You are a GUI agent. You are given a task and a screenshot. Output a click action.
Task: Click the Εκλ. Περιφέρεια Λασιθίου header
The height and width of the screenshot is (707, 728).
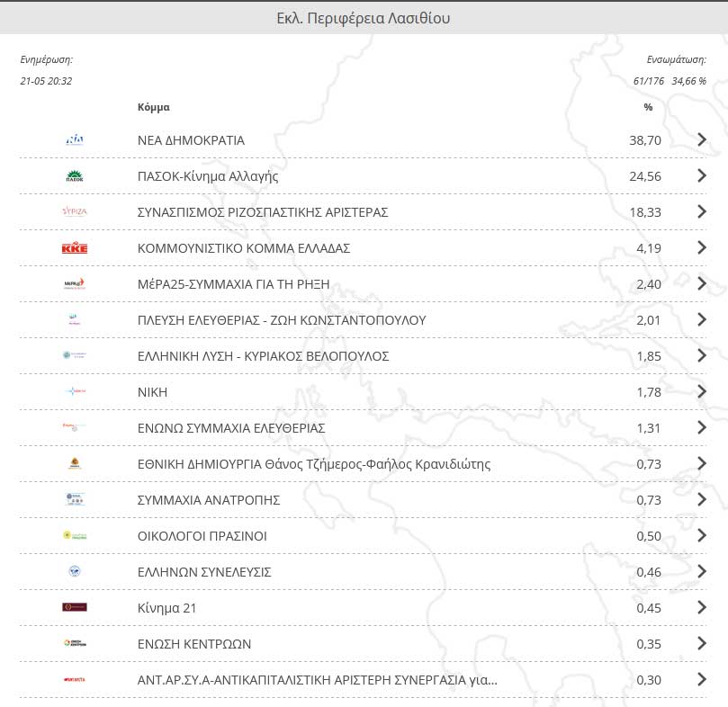pyautogui.click(x=364, y=18)
